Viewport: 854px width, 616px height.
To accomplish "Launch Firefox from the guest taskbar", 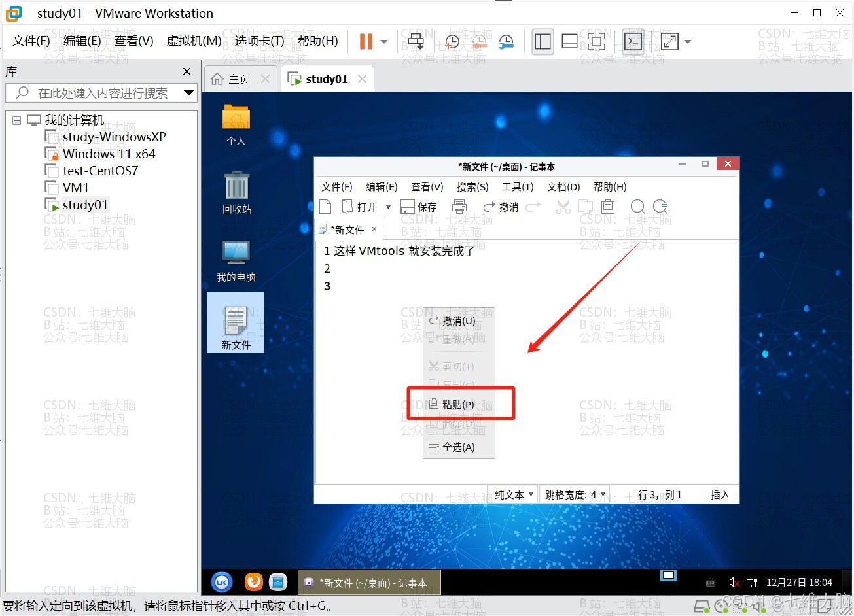I will (254, 581).
